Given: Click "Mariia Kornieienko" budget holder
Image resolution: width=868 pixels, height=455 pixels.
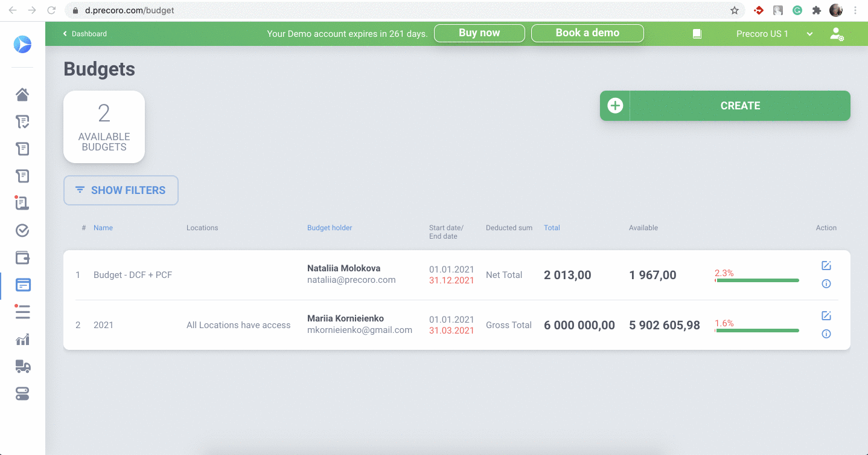Looking at the screenshot, I should (x=345, y=318).
